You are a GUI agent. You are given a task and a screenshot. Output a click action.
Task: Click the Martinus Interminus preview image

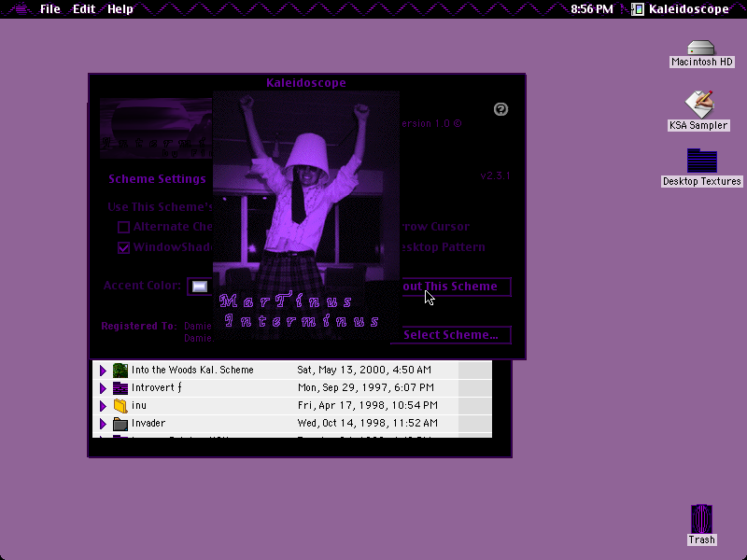click(x=306, y=216)
